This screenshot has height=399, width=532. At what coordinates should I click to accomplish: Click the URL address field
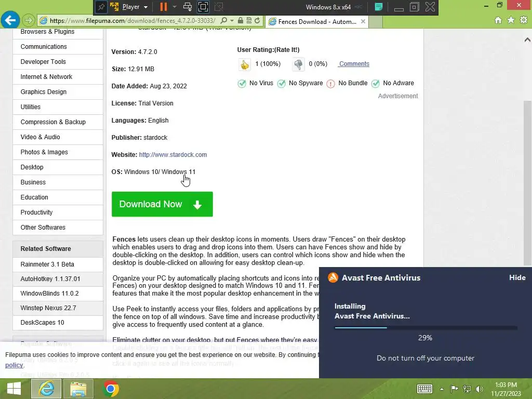pos(132,21)
